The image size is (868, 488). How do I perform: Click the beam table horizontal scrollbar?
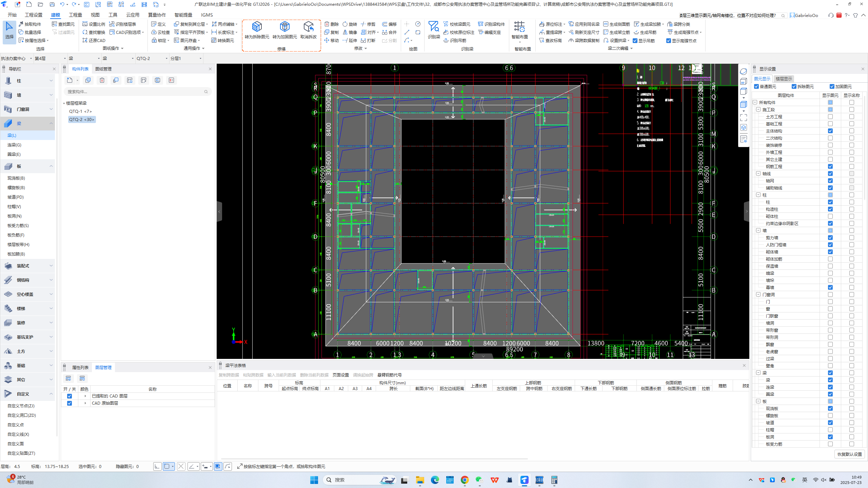tap(374, 459)
